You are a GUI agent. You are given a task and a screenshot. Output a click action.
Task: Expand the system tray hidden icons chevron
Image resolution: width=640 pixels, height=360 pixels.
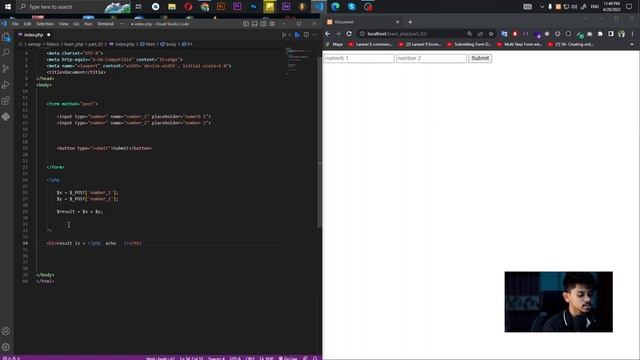tap(542, 7)
